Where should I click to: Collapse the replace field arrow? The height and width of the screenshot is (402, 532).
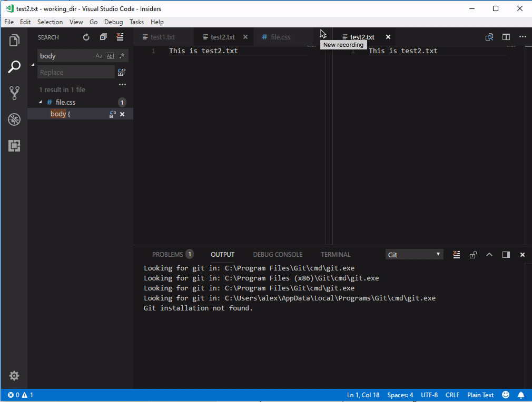33,64
